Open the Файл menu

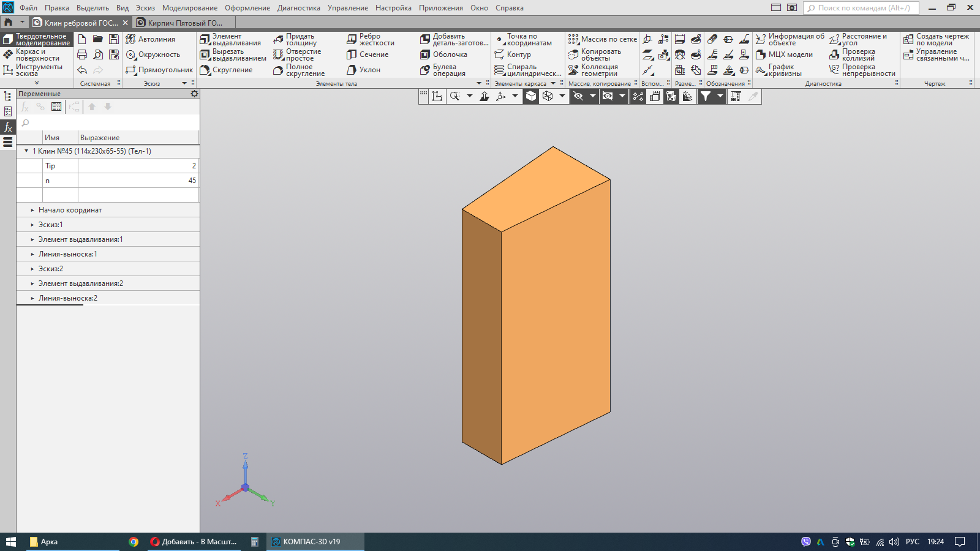point(28,8)
